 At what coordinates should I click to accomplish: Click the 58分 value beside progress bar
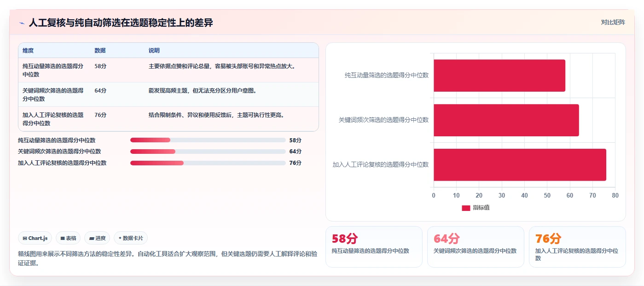(296, 140)
